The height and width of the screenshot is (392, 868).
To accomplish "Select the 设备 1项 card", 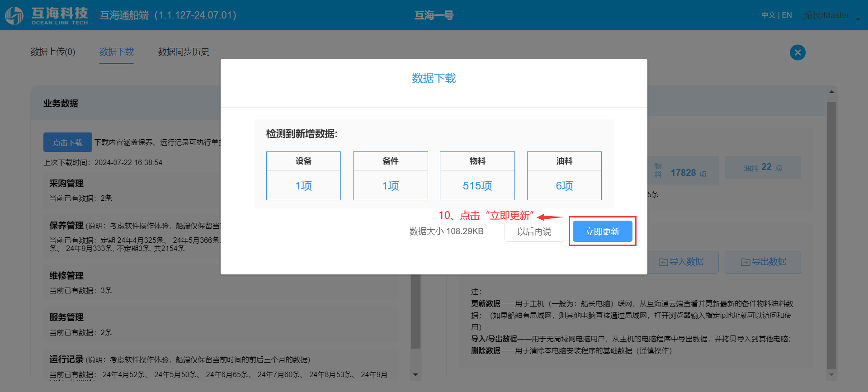I will click(x=303, y=176).
